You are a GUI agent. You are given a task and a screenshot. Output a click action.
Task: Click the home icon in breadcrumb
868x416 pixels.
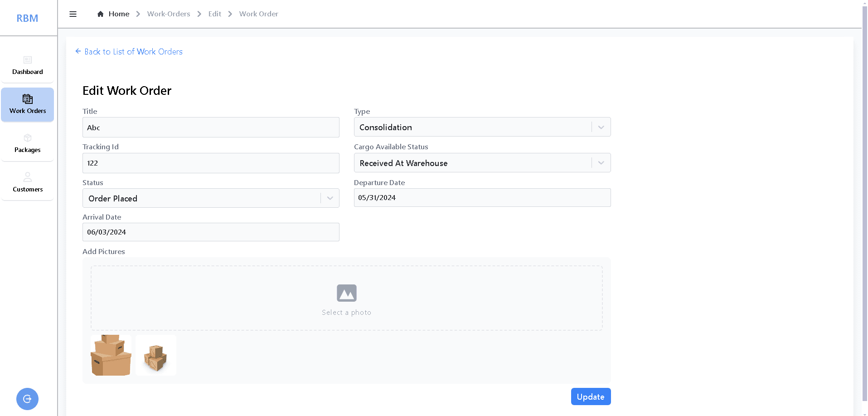[101, 14]
